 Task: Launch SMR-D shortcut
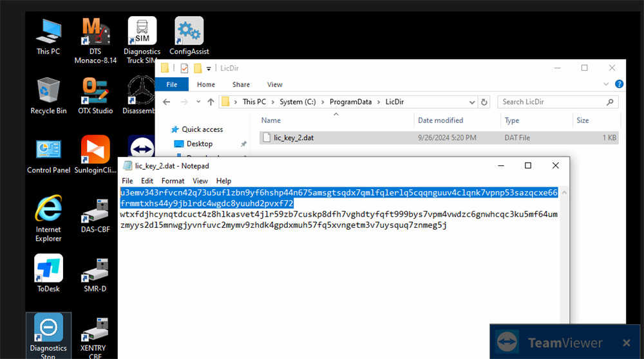coord(95,275)
